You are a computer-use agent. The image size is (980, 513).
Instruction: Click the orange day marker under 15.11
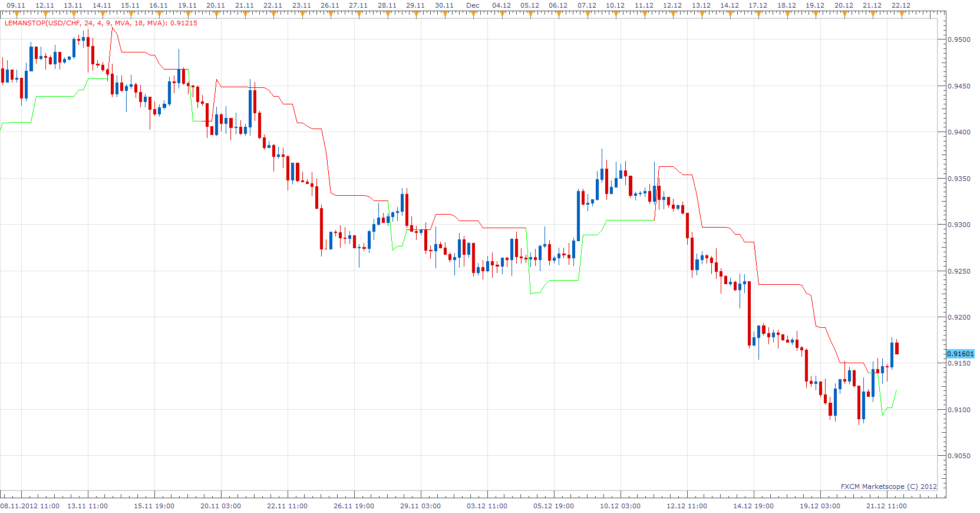131,14
